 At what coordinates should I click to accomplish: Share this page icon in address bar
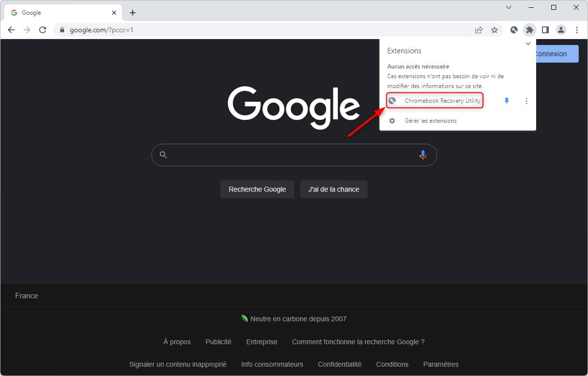click(479, 30)
